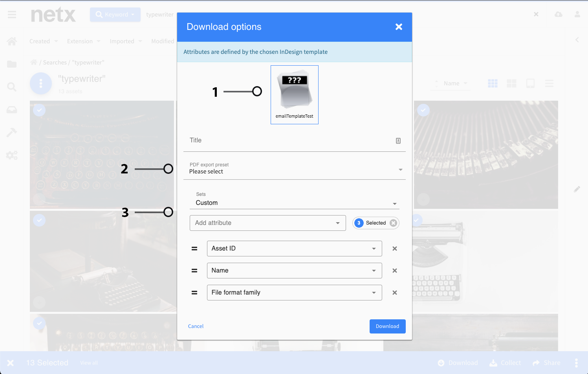Click Share in the bottom selection bar
This screenshot has height=374, width=588.
pyautogui.click(x=546, y=363)
